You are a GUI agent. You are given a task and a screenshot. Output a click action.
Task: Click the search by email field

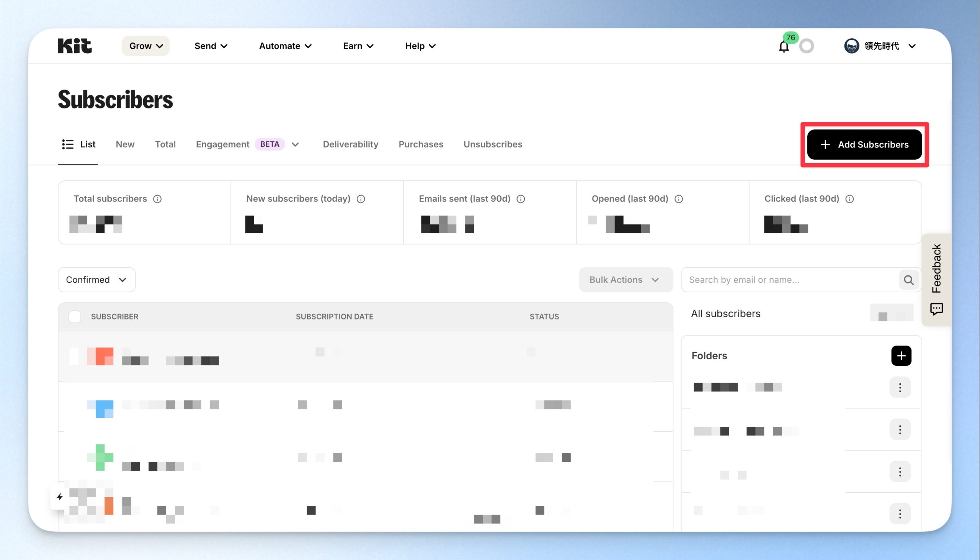(x=790, y=280)
